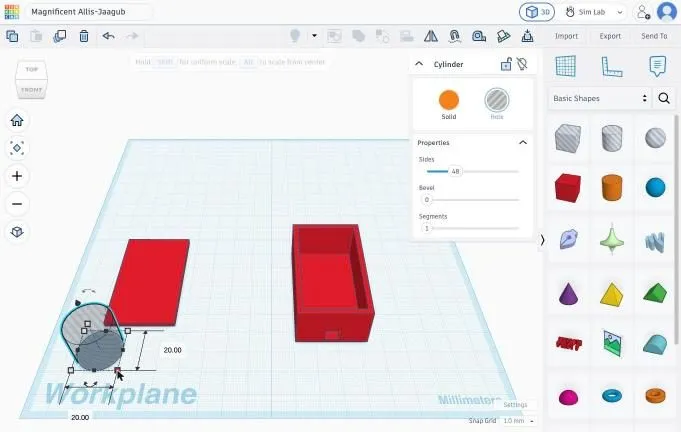Select the purple Cone shape
This screenshot has height=432, width=681.
[568, 293]
